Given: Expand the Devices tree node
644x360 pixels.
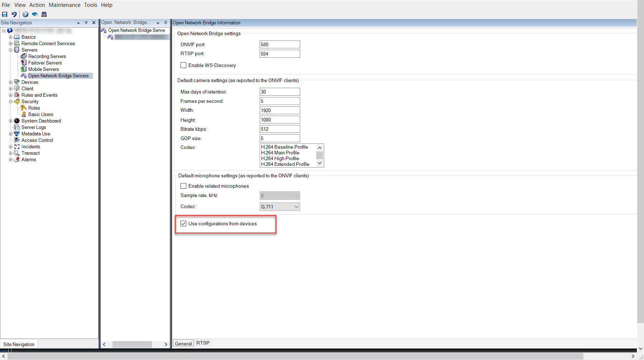Looking at the screenshot, I should pos(11,82).
